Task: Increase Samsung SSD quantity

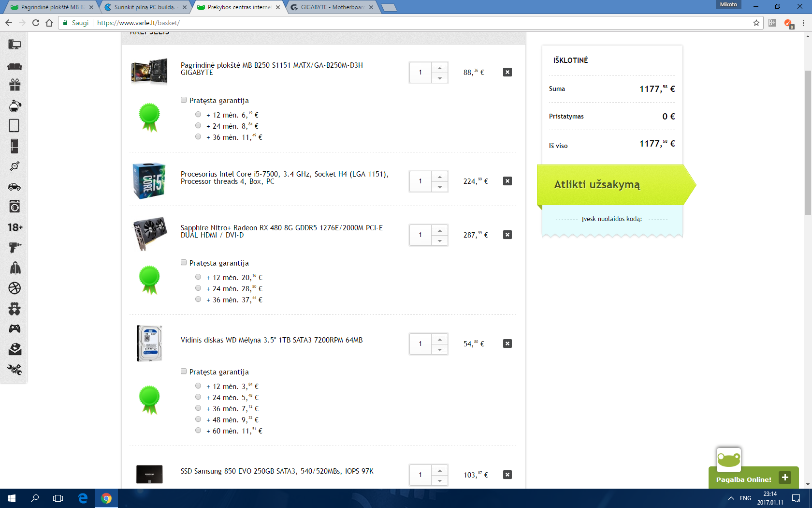Action: (440, 470)
